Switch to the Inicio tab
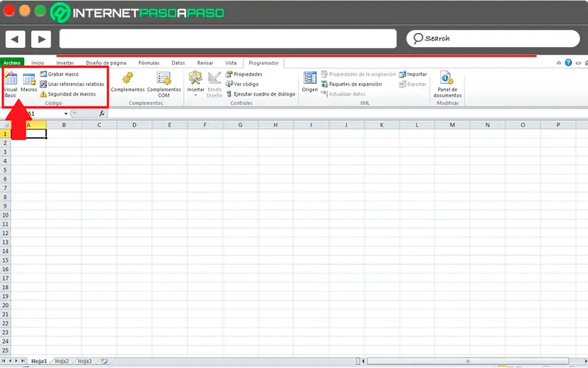This screenshot has height=368, width=588. [38, 63]
